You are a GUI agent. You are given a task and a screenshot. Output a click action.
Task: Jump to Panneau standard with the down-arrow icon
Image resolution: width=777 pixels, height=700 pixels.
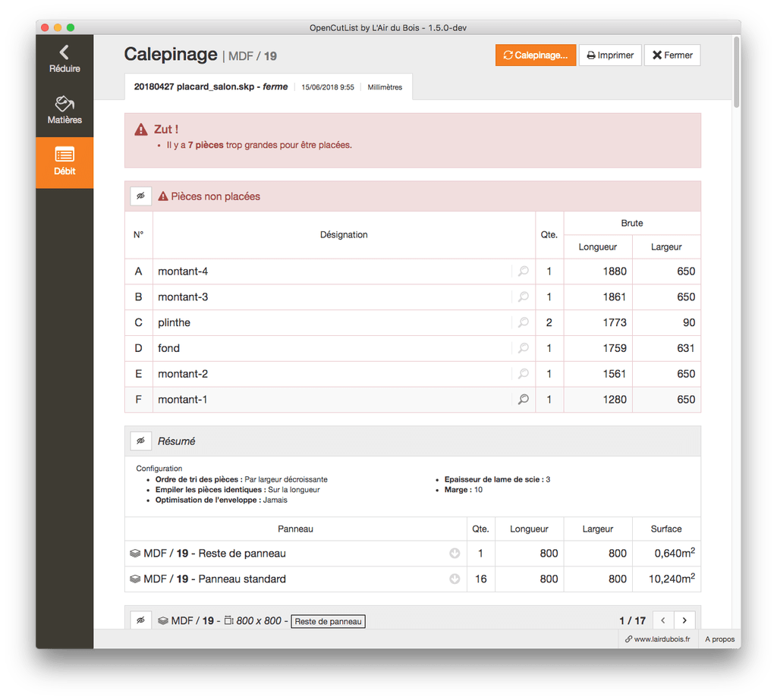[455, 579]
